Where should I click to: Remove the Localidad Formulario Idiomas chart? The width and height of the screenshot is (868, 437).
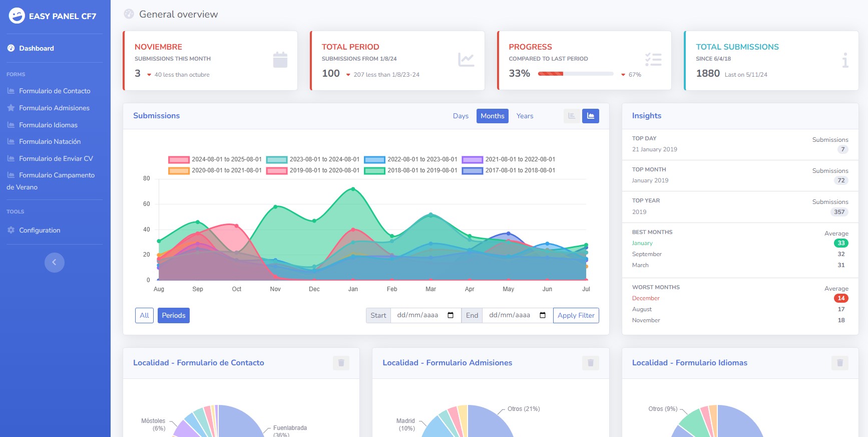pos(839,363)
